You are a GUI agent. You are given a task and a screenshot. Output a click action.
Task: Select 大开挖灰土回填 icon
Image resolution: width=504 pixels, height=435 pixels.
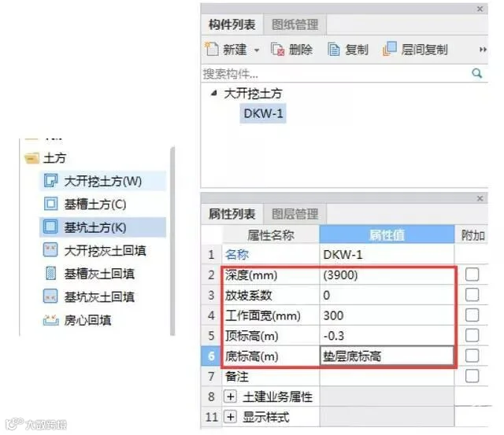tap(50, 250)
